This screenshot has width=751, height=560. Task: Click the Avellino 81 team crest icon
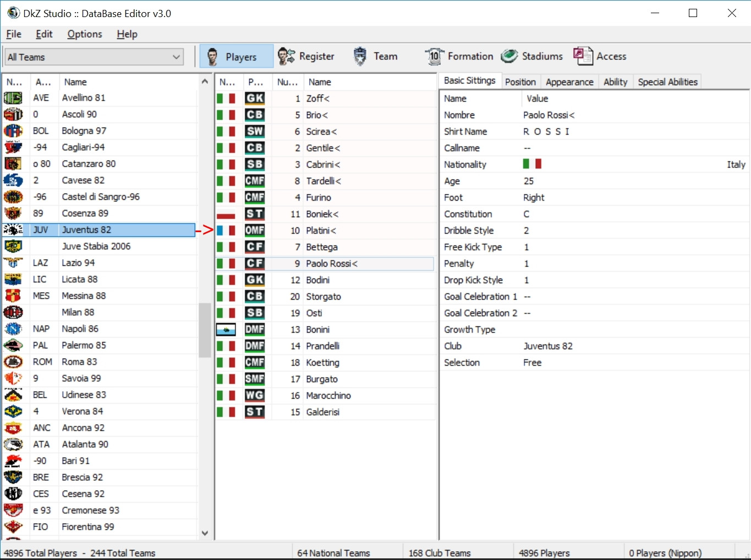click(x=13, y=98)
